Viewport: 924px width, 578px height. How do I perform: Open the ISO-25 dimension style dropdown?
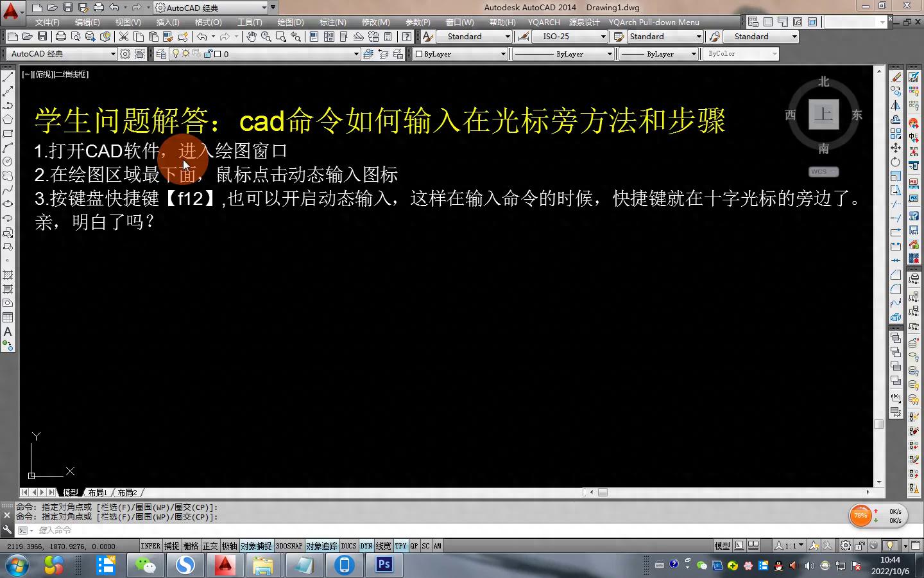[x=603, y=37]
